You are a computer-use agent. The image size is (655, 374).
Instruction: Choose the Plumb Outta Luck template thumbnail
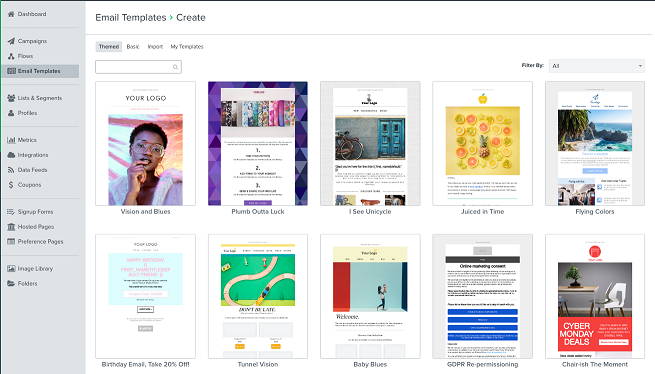(258, 143)
